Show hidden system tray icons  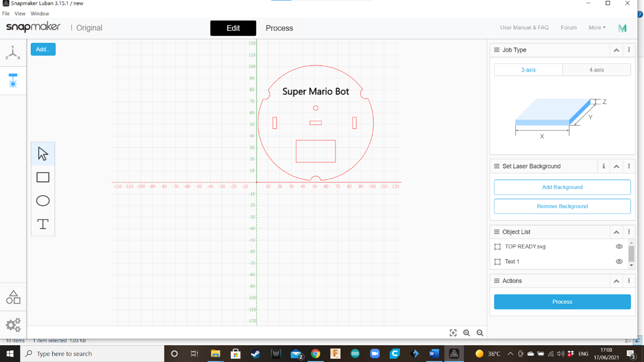pyautogui.click(x=510, y=354)
